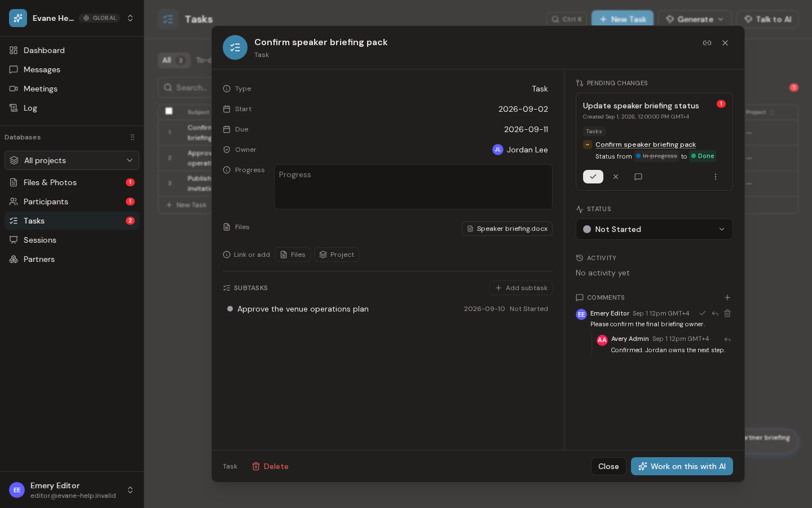Toggle select-all checkbox in Tasks table
Viewport: 812px width, 508px height.
point(169,111)
